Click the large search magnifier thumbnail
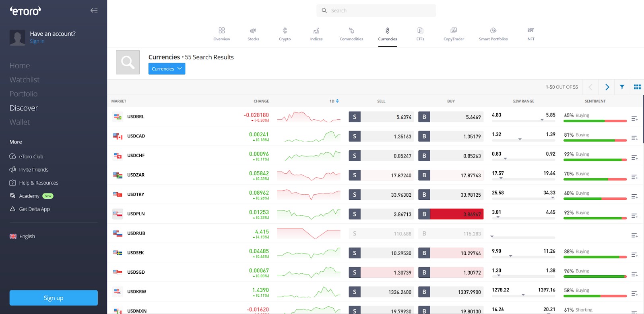644x314 pixels. [128, 62]
